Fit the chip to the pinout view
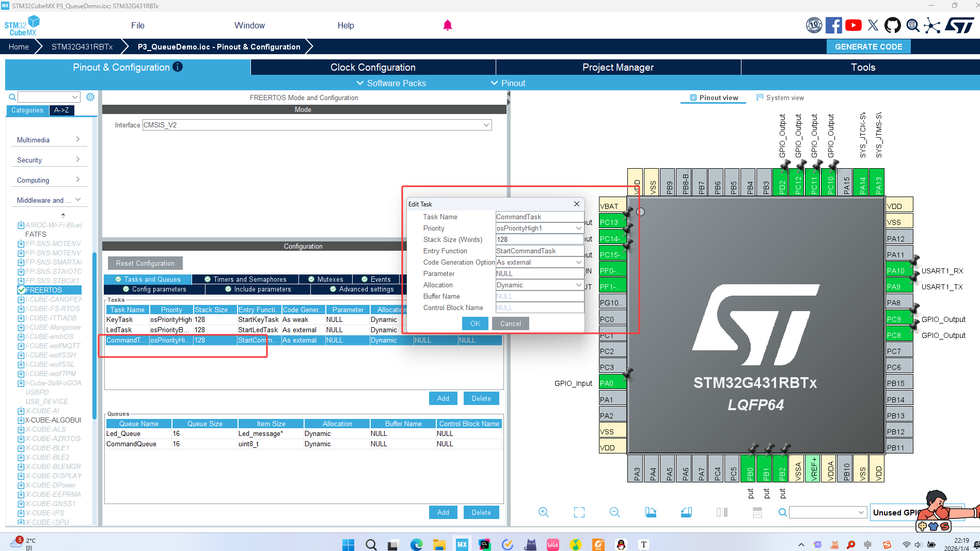This screenshot has width=980, height=551. tap(579, 512)
